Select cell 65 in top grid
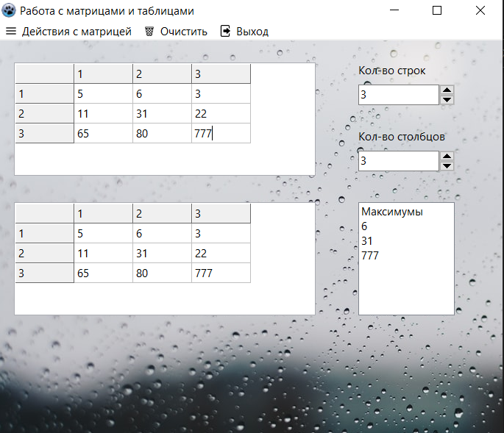 (x=103, y=133)
